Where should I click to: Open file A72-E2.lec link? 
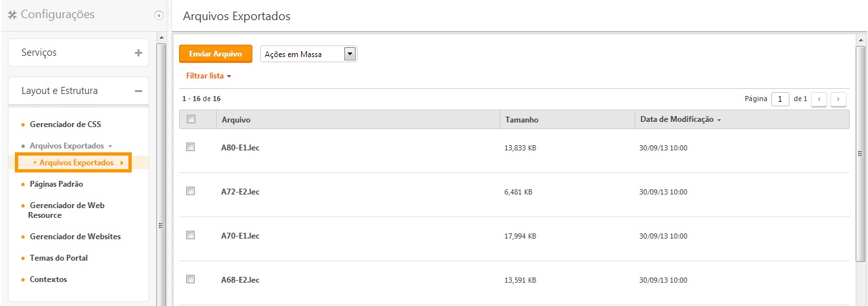click(x=241, y=192)
